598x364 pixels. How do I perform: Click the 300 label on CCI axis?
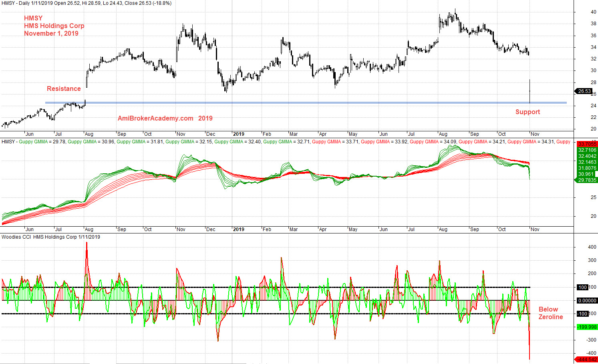tap(592, 260)
